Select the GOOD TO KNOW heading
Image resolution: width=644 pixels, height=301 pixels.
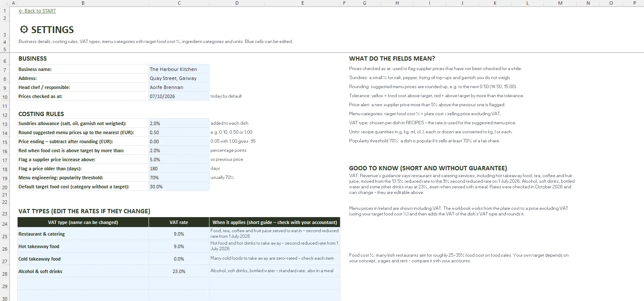pyautogui.click(x=428, y=168)
